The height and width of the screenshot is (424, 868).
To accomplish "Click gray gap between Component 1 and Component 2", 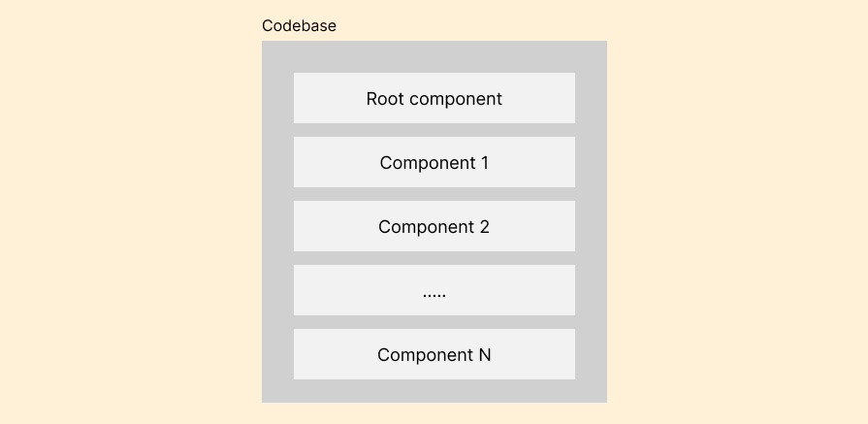I will 434,194.
